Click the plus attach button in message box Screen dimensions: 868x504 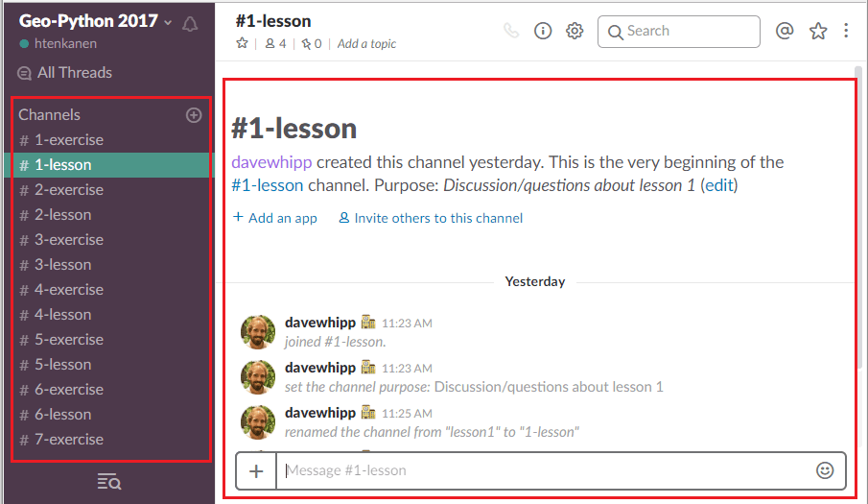point(256,471)
